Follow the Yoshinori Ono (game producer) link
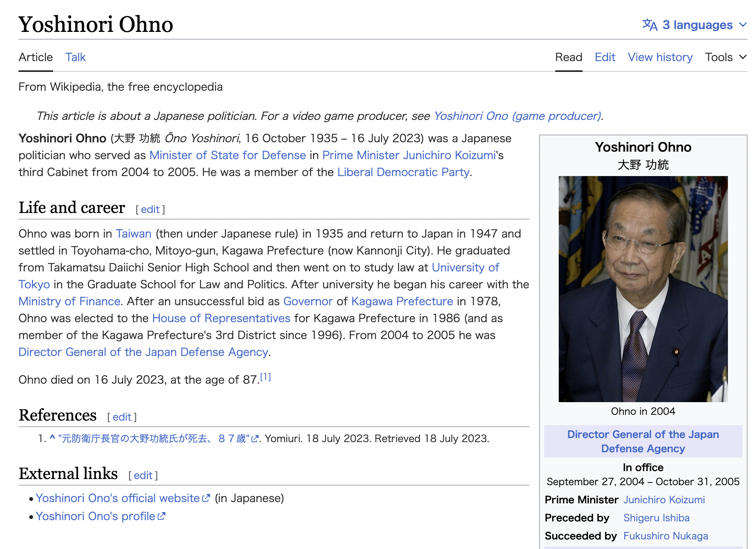 (518, 116)
